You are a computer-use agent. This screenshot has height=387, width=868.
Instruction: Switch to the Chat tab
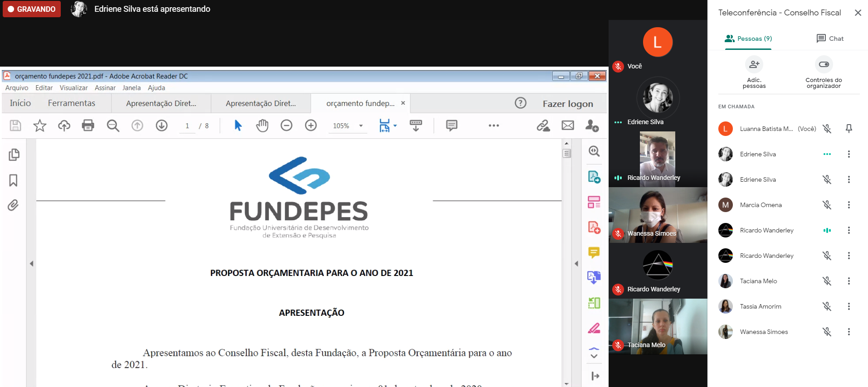click(830, 39)
